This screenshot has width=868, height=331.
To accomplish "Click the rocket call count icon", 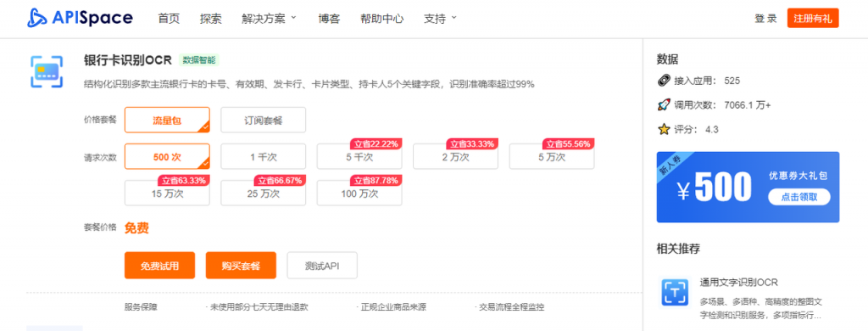I will pos(664,104).
